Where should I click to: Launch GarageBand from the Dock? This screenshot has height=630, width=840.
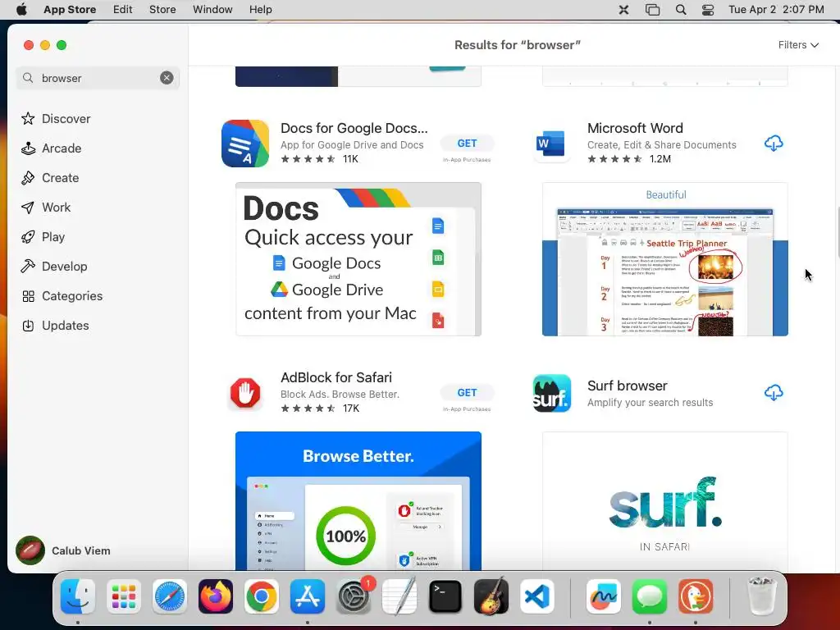click(491, 596)
